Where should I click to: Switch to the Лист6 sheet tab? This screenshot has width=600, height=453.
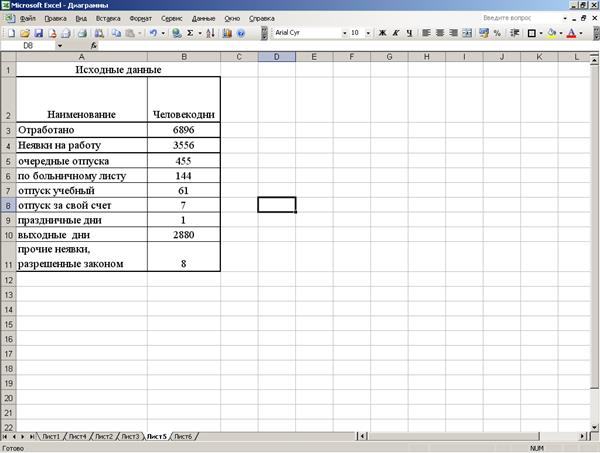(x=183, y=437)
